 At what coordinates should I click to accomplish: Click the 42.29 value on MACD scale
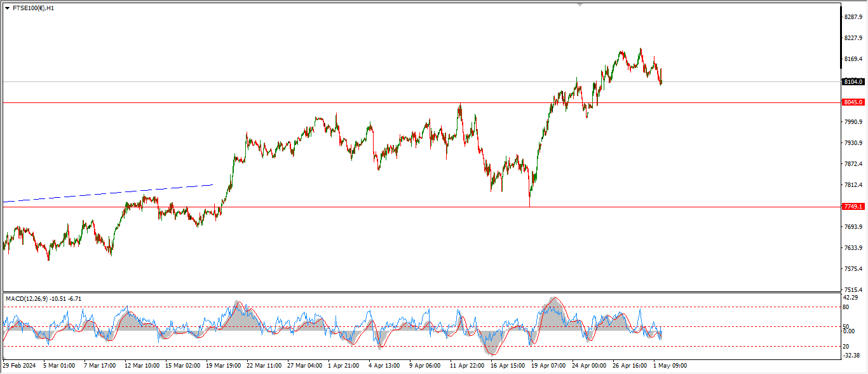coord(851,298)
